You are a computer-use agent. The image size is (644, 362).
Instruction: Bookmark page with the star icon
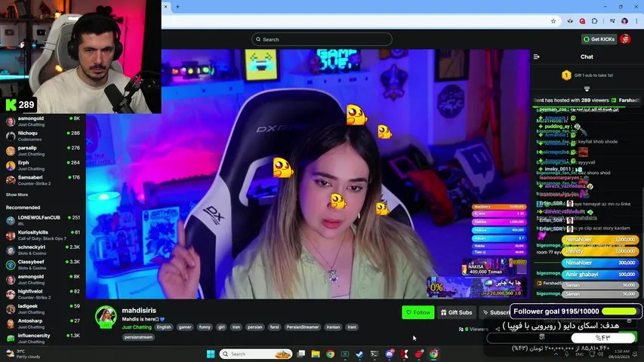(x=553, y=21)
